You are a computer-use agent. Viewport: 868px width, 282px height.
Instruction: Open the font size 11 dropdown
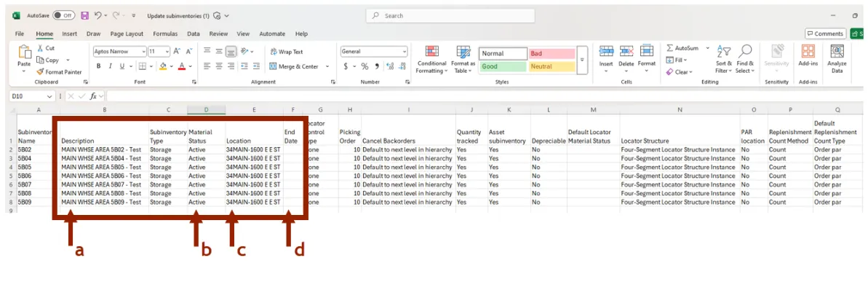tap(167, 52)
